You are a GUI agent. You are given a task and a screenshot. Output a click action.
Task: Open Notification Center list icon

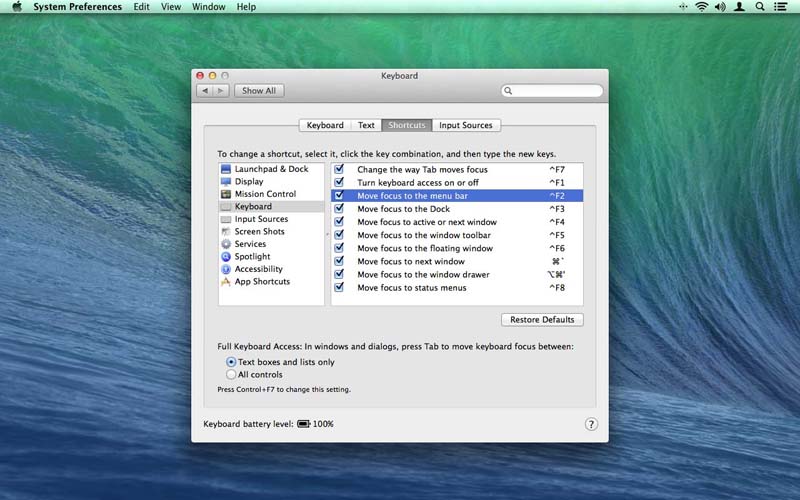tap(780, 7)
